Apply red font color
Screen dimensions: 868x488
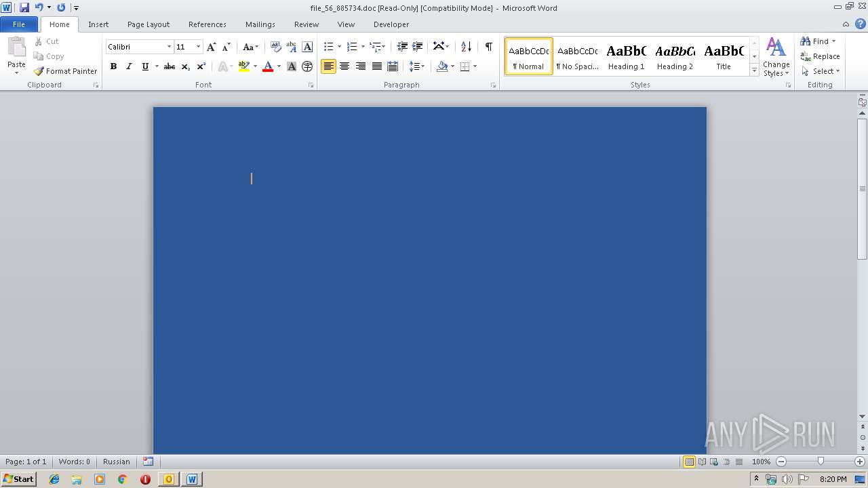pyautogui.click(x=268, y=66)
